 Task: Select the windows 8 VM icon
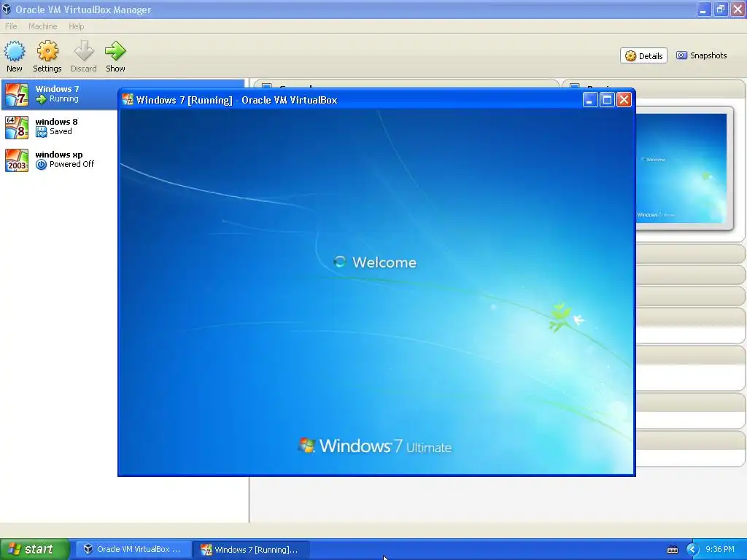pyautogui.click(x=17, y=127)
